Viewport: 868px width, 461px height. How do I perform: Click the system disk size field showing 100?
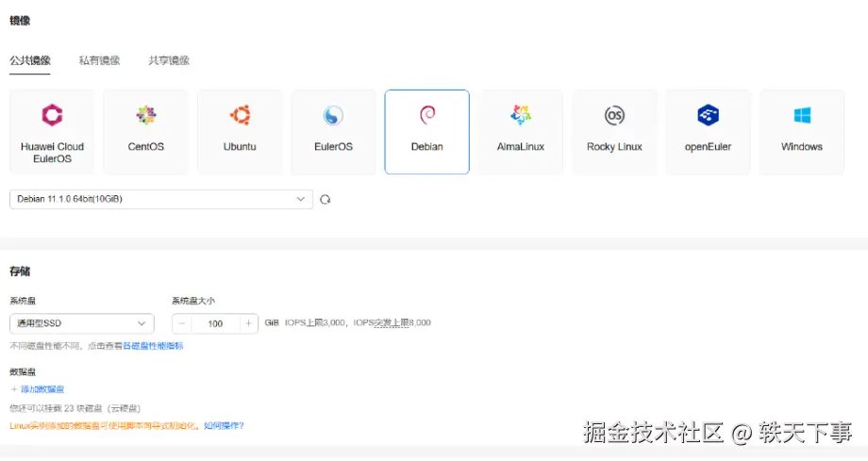click(215, 323)
